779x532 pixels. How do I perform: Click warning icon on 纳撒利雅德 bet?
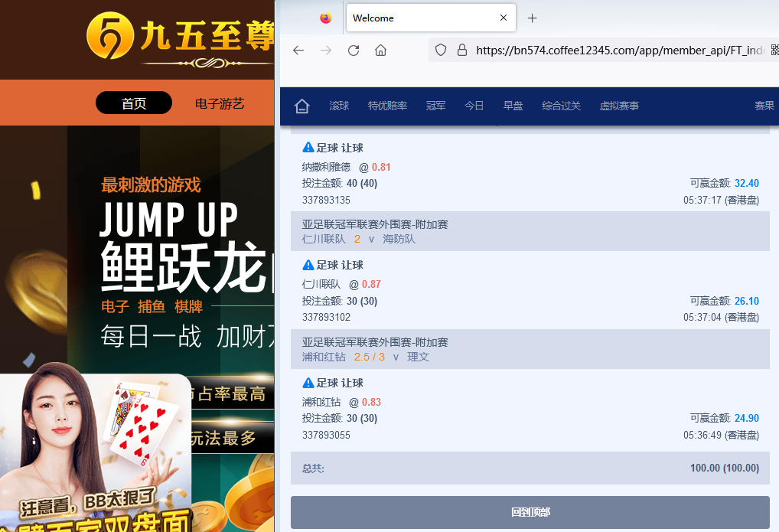(x=308, y=147)
